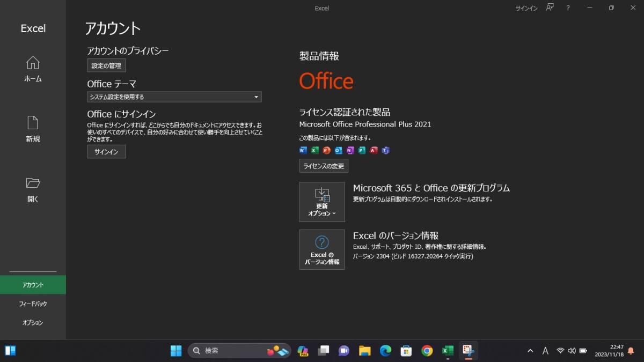Expand hidden icons in the system tray
This screenshot has height=362, width=644.
[530, 351]
